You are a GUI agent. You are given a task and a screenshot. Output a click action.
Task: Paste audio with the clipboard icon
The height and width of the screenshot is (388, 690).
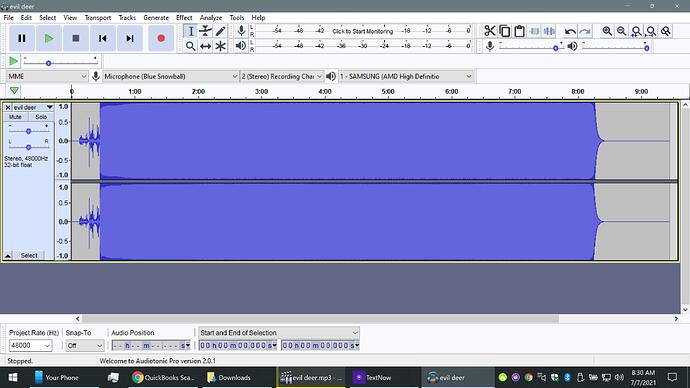coord(520,31)
